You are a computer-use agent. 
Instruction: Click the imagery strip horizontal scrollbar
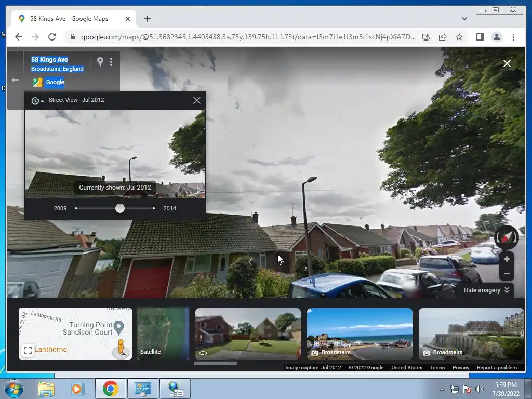tap(216, 363)
